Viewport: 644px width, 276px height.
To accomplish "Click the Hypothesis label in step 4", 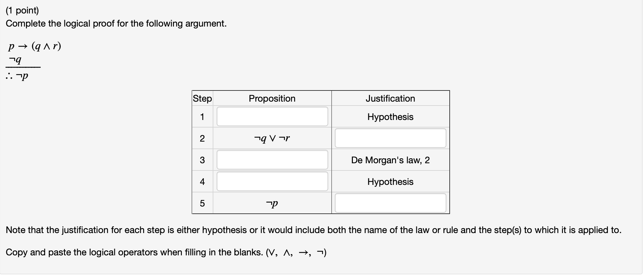I will [x=390, y=182].
